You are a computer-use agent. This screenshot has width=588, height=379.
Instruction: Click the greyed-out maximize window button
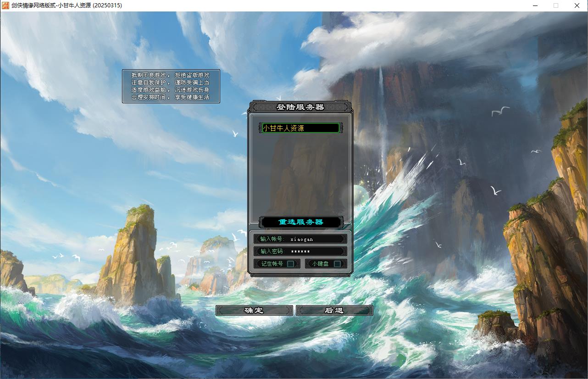coord(556,6)
